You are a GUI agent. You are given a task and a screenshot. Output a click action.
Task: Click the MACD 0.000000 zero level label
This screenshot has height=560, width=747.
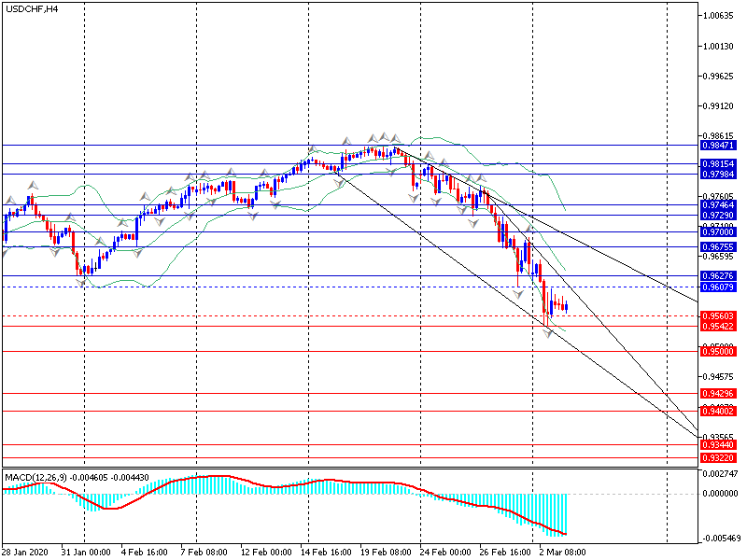click(721, 494)
